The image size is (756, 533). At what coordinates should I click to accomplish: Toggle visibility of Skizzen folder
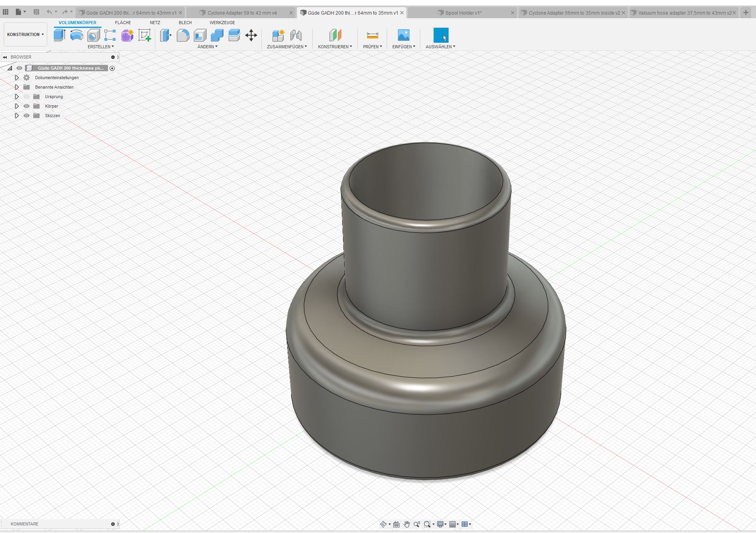click(x=27, y=116)
